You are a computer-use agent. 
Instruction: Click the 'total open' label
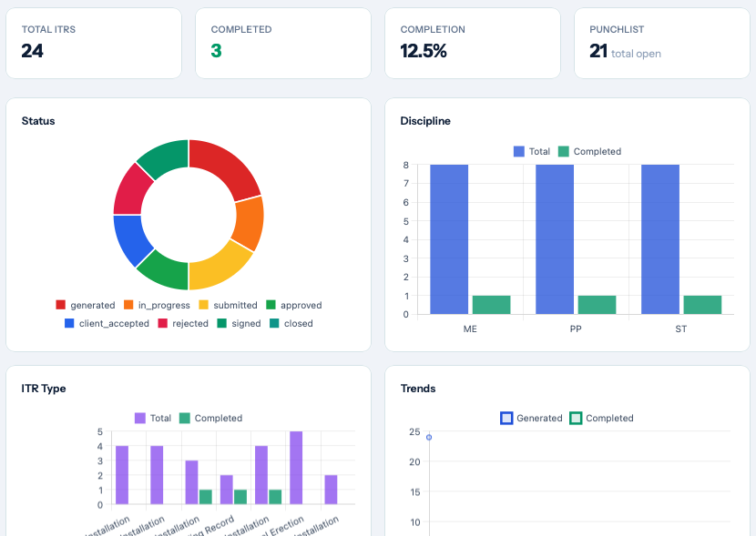636,54
